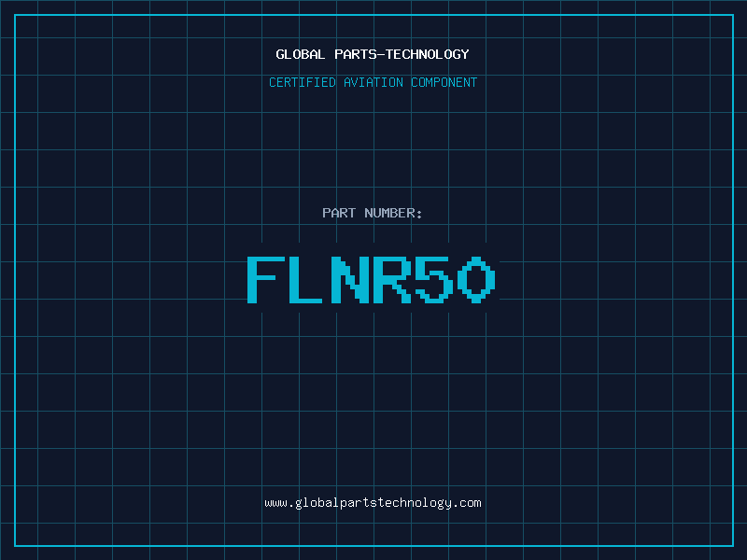Click the large letter L
Image resolution: width=747 pixels, height=560 pixels.
click(306, 279)
